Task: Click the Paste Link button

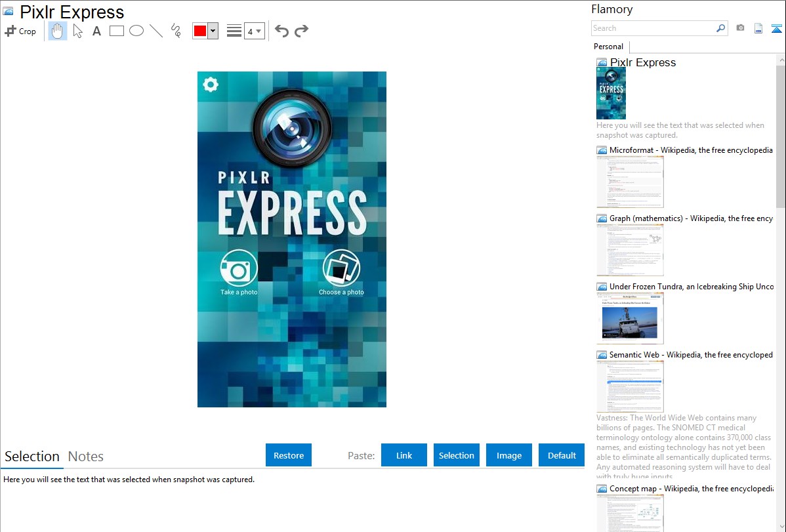Action: 404,455
